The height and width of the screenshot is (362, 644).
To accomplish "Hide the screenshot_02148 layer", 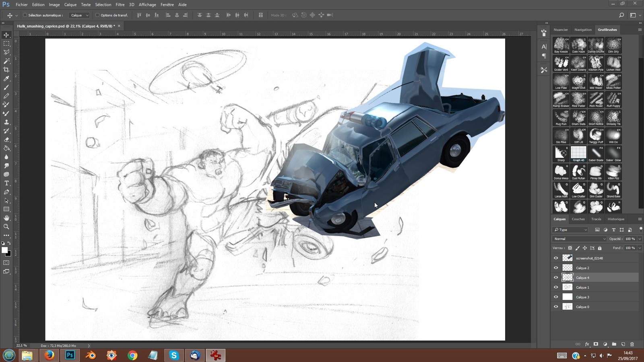I will point(556,258).
